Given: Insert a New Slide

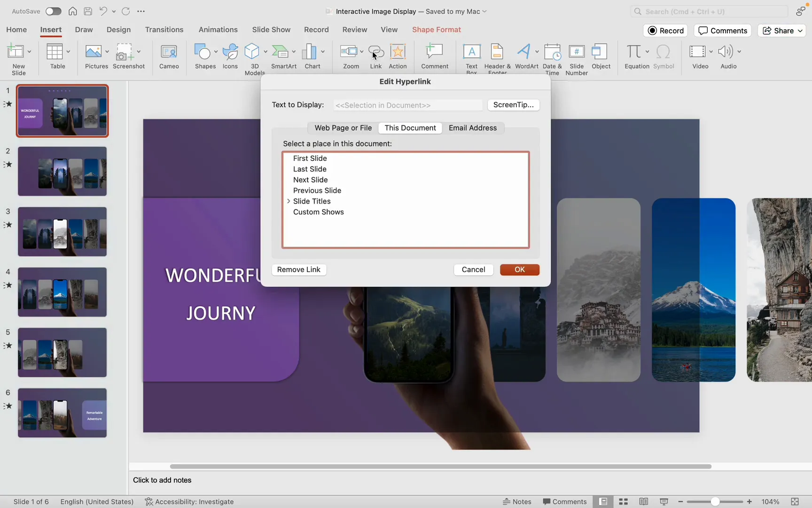Looking at the screenshot, I should [x=16, y=52].
